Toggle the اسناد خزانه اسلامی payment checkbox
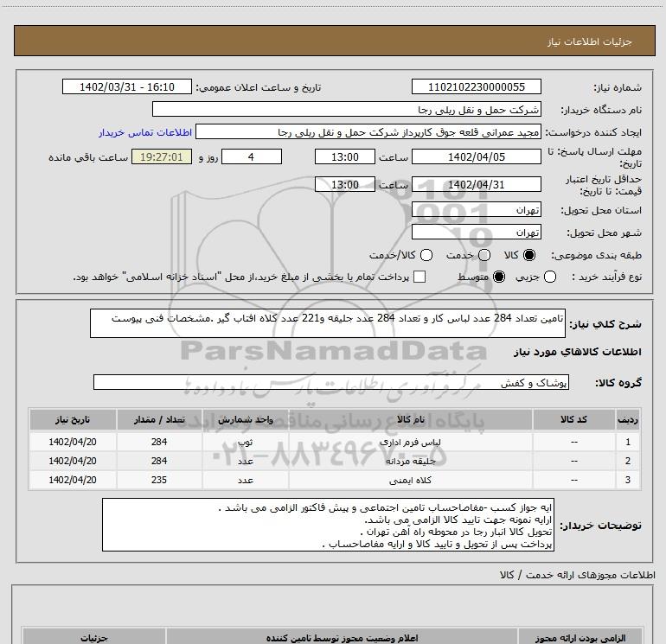 (419, 277)
